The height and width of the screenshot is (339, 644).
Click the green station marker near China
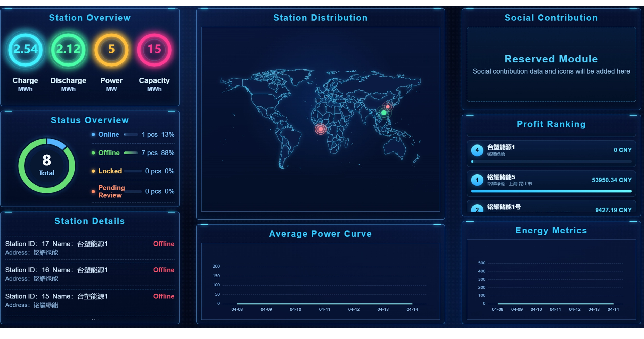coord(384,113)
